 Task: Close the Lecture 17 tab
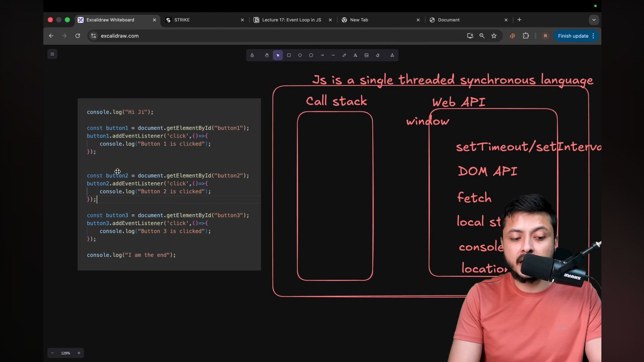click(330, 20)
